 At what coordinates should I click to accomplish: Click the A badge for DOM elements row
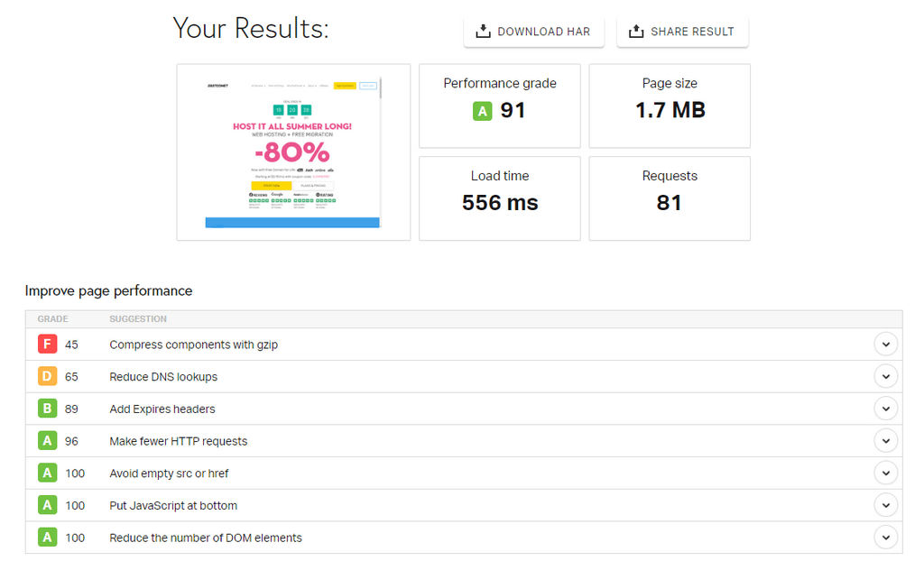(x=47, y=538)
